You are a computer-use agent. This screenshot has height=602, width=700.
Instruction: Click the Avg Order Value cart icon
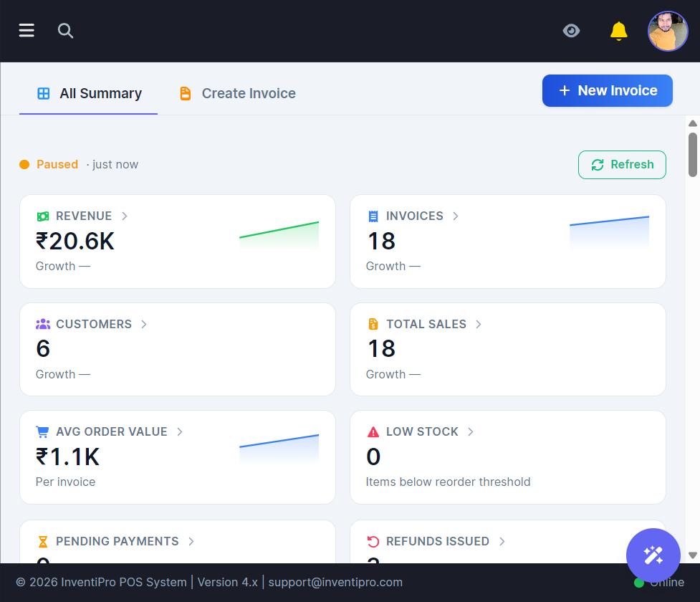42,432
